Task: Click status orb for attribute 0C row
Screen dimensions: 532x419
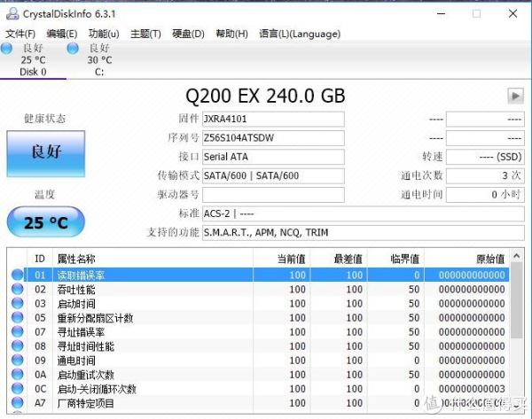Action: click(x=18, y=389)
